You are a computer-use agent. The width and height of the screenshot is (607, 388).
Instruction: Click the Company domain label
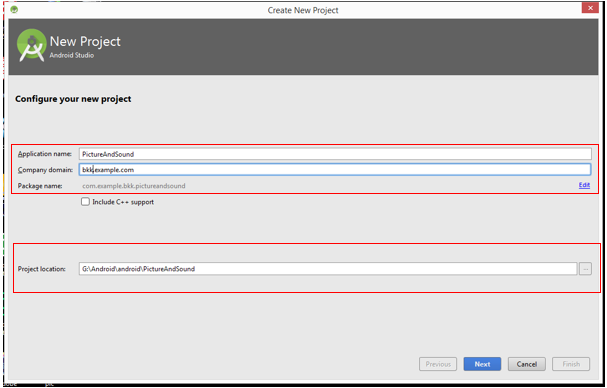point(45,170)
